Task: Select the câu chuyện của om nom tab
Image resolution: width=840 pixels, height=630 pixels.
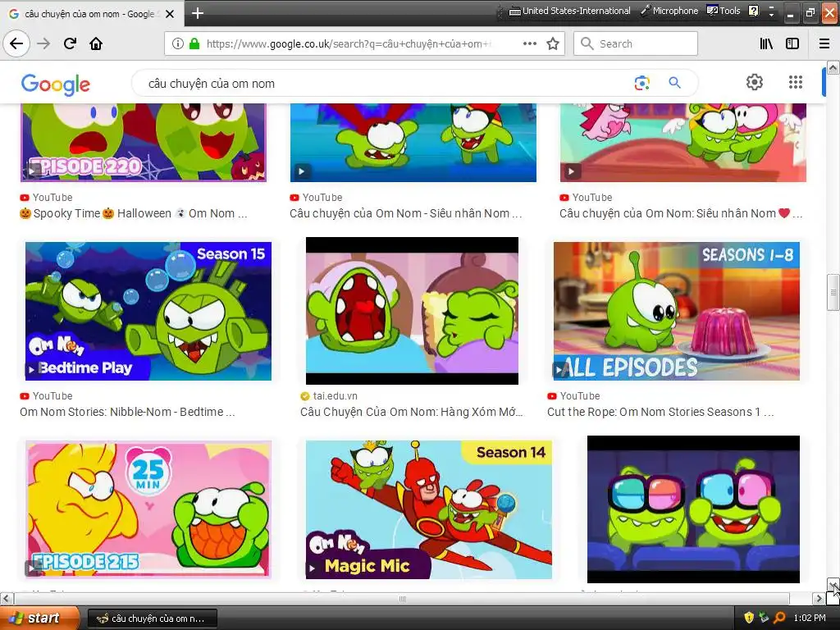Action: click(91, 14)
